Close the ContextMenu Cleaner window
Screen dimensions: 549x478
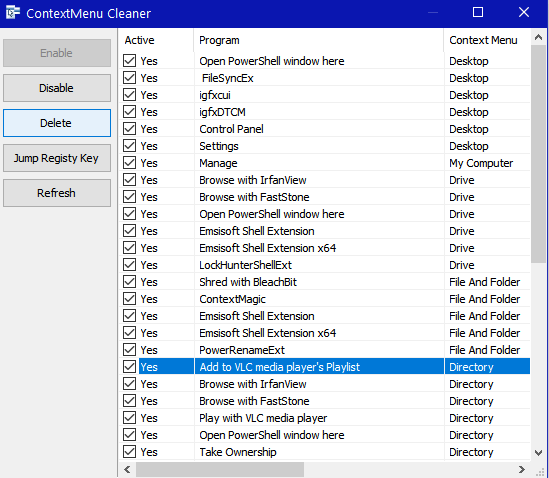(524, 13)
